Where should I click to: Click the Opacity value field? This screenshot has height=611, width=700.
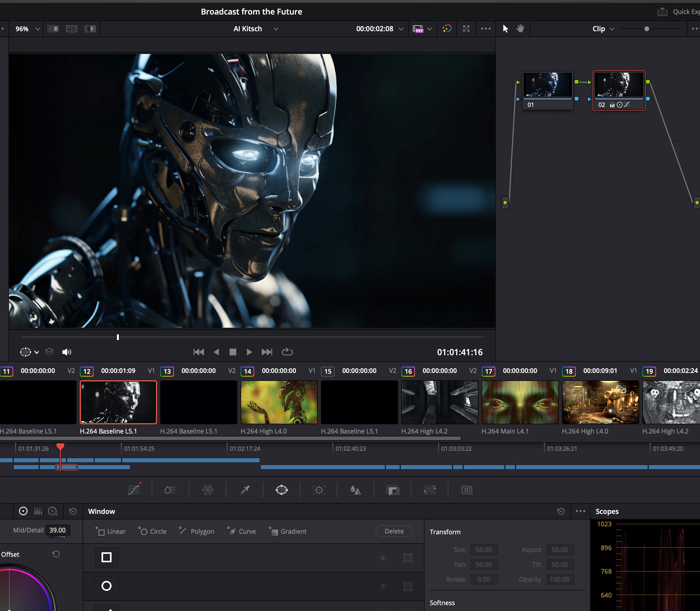tap(560, 579)
